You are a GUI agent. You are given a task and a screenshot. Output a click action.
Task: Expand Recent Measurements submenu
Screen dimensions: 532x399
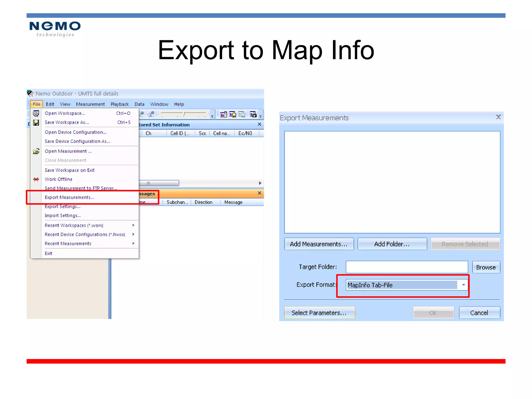[133, 243]
